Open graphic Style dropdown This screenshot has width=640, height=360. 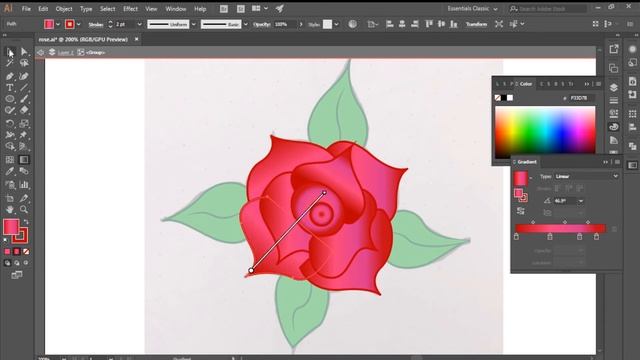(336, 24)
